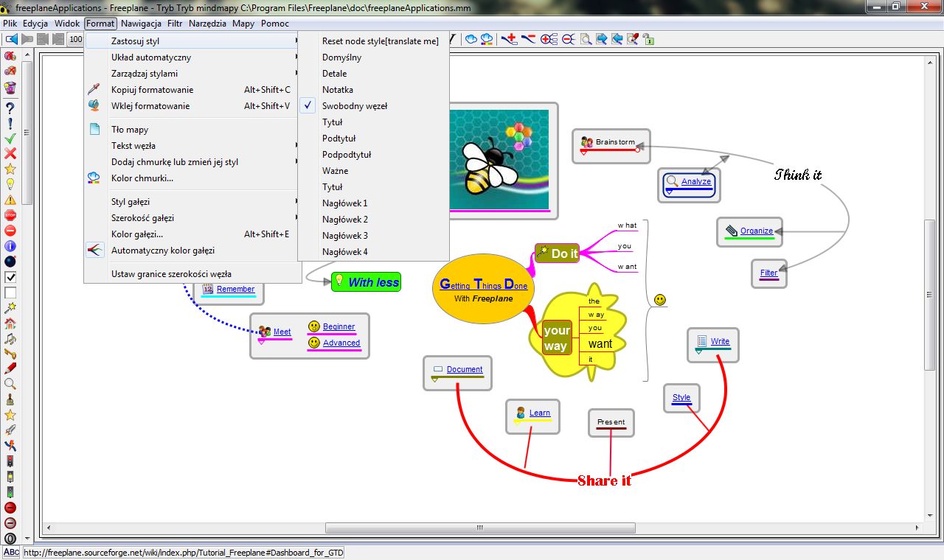Click the green padlock encryption icon

point(648,39)
